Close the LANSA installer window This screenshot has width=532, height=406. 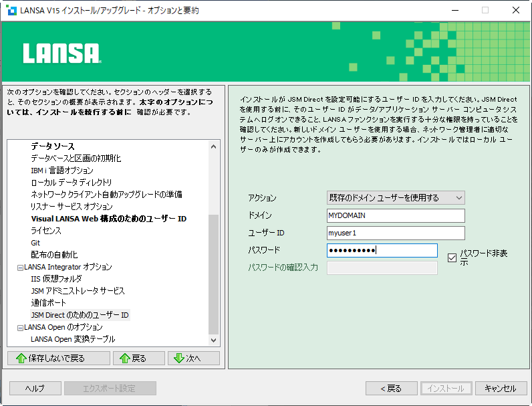516,10
